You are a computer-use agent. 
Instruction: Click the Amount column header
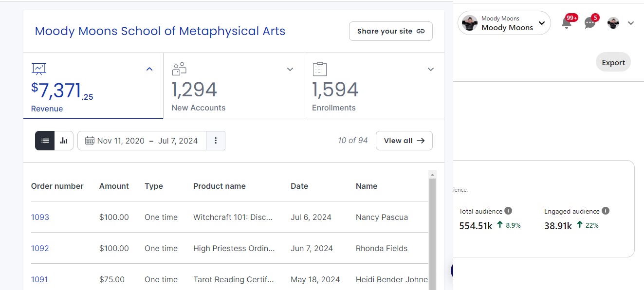(x=114, y=186)
